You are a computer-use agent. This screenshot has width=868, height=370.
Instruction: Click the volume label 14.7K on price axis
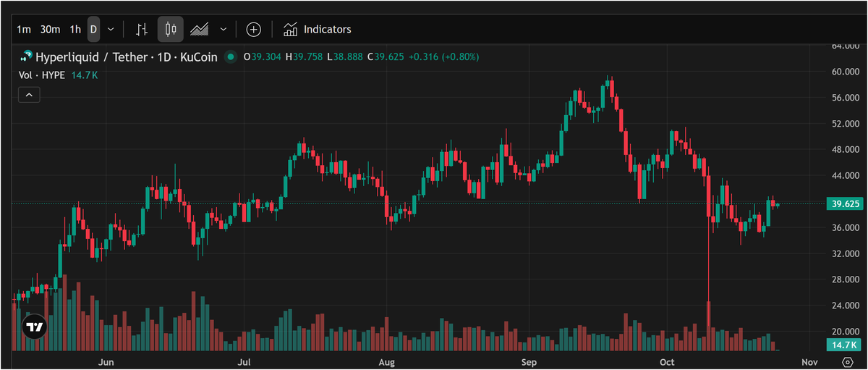[845, 345]
